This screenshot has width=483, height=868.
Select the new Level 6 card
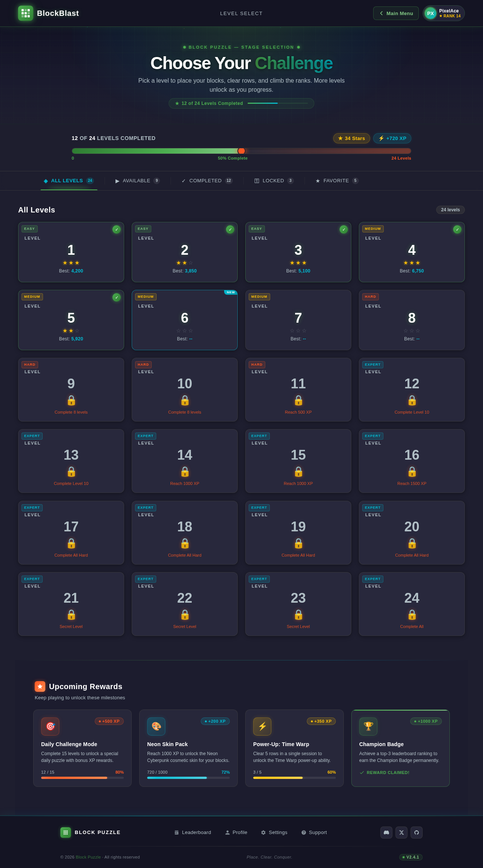pos(185,320)
